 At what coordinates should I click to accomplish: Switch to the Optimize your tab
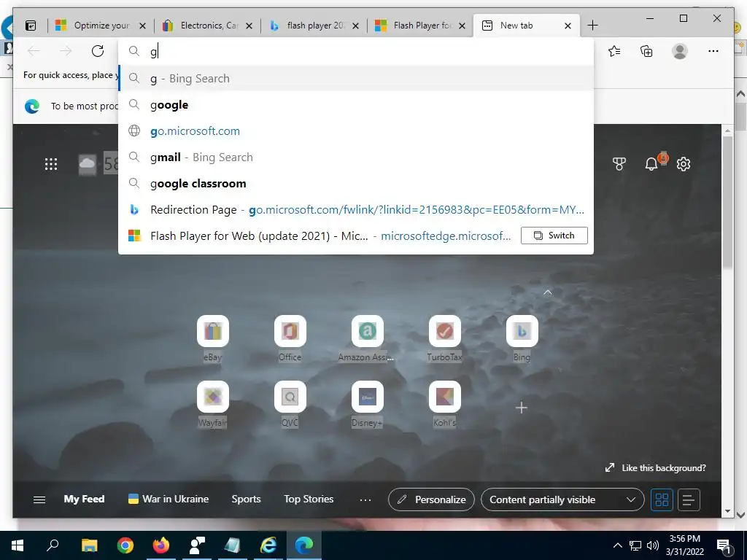coord(101,26)
